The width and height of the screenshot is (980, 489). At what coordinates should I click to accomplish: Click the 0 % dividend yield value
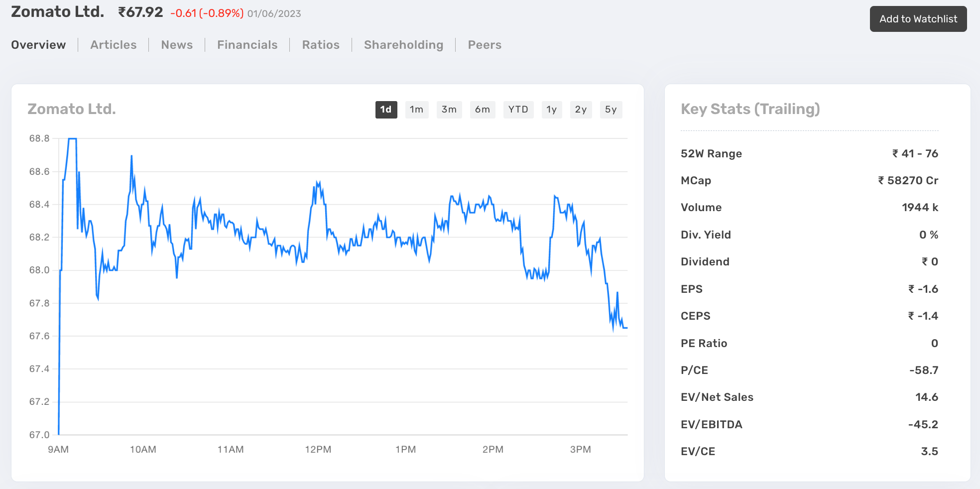928,235
